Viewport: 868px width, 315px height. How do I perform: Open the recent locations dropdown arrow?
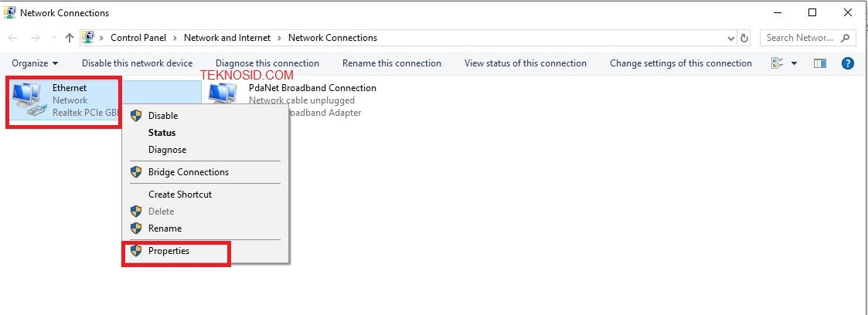pos(53,38)
